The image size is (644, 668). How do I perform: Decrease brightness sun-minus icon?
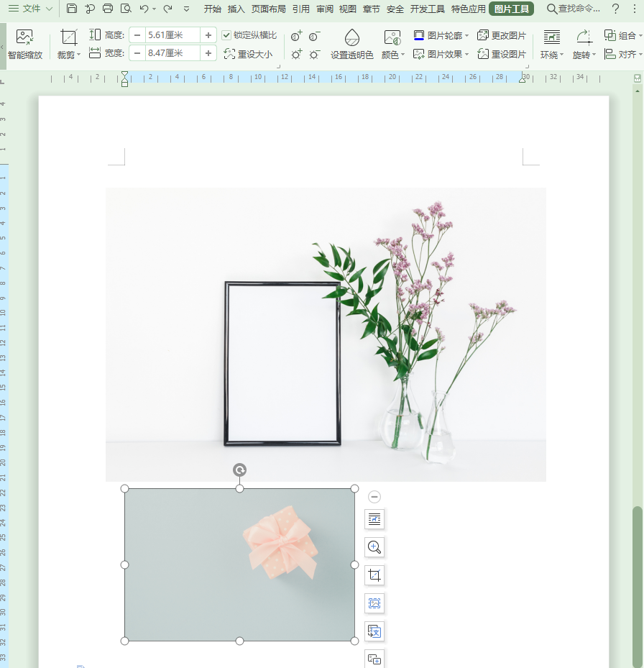pyautogui.click(x=314, y=54)
